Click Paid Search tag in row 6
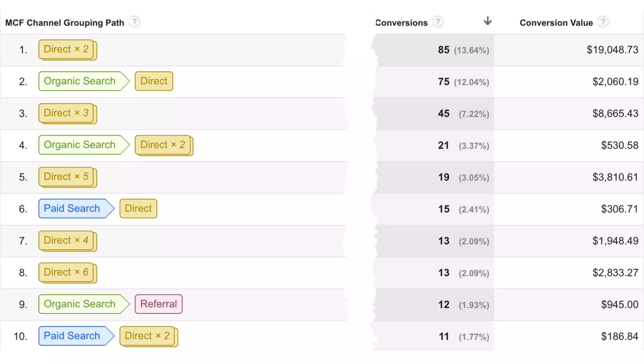The height and width of the screenshot is (362, 644). click(x=72, y=208)
